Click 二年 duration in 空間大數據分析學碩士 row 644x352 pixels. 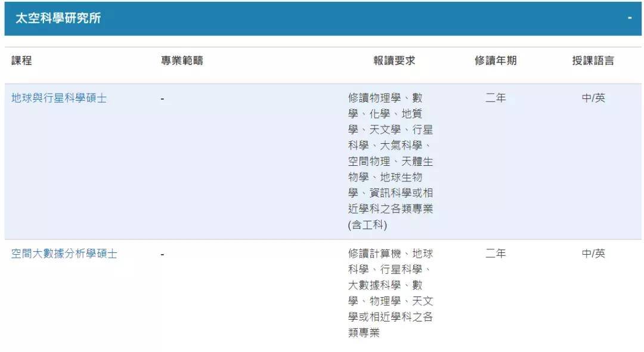coord(496,254)
